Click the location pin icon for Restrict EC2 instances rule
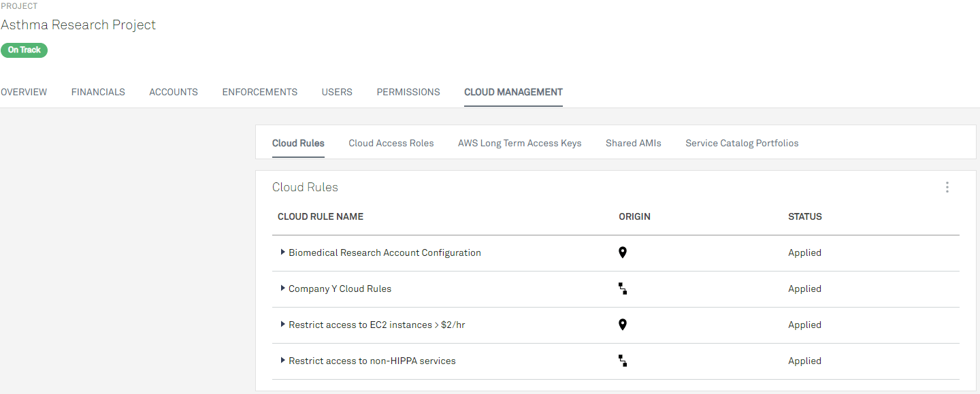This screenshot has height=394, width=980. (x=622, y=325)
